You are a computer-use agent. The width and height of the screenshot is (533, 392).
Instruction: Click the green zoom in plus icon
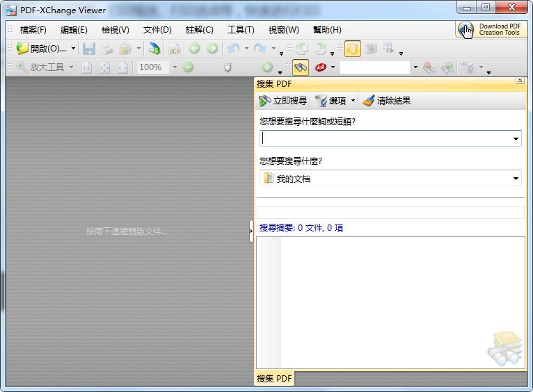pyautogui.click(x=267, y=67)
